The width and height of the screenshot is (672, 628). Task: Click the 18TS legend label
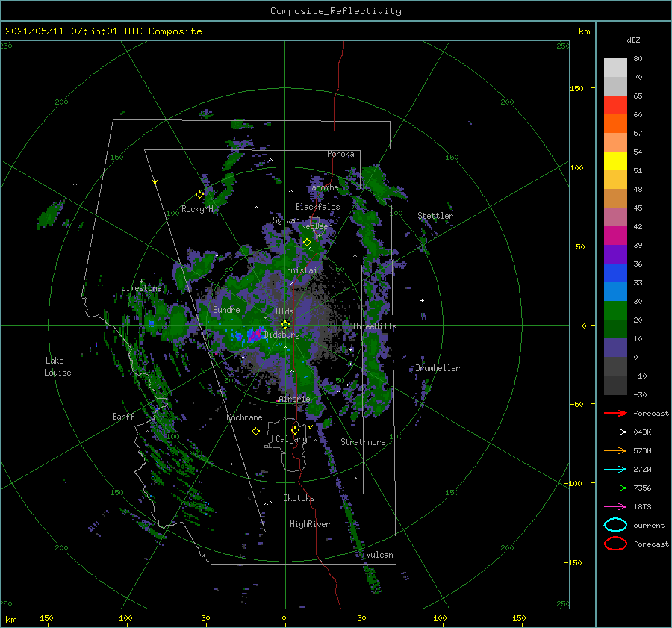(x=642, y=507)
